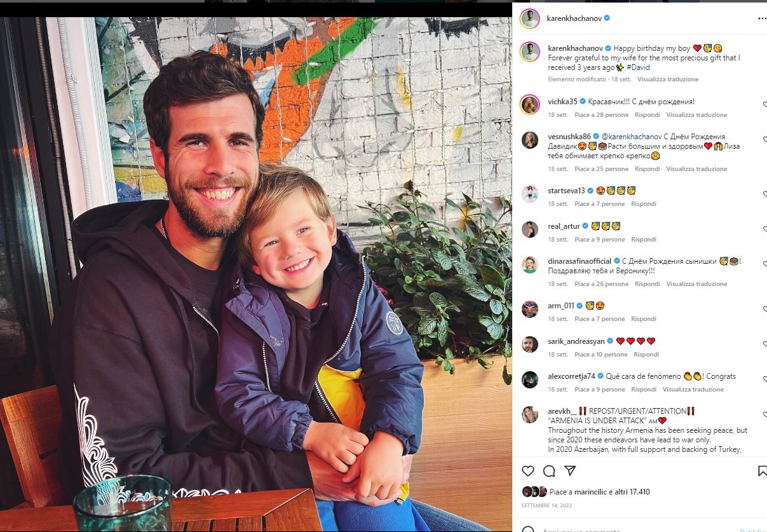This screenshot has height=532, width=767.
Task: Open the startseva13 username link
Action: (x=566, y=191)
